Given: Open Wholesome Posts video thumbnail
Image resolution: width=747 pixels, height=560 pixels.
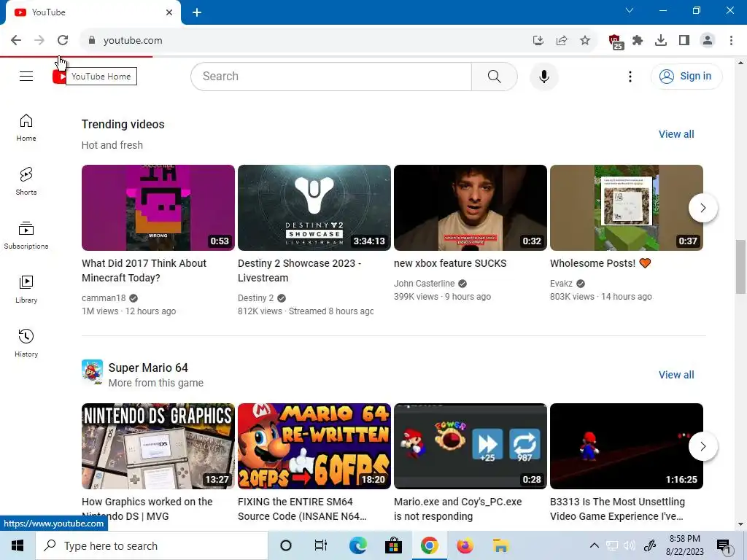Looking at the screenshot, I should tap(627, 208).
